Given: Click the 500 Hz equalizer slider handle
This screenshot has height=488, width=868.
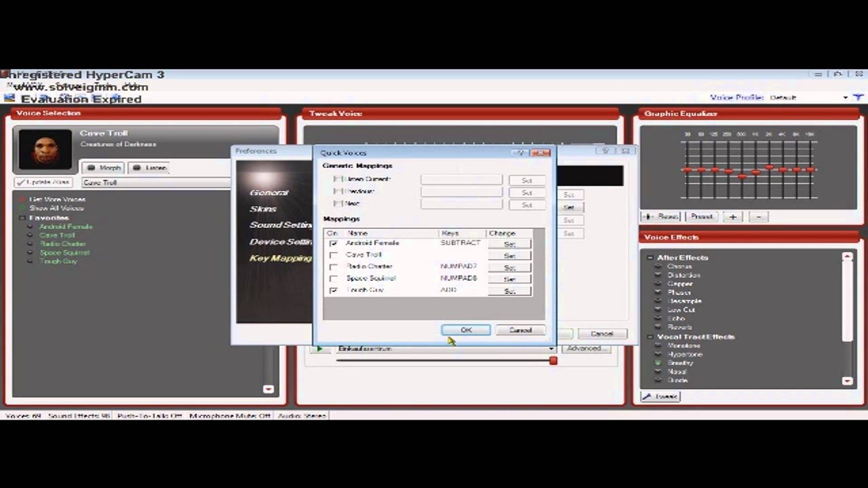Looking at the screenshot, I should [x=742, y=176].
